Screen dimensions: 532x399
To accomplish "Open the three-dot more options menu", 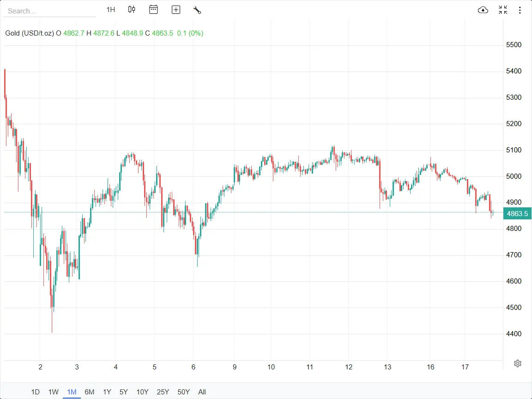I will click(x=520, y=10).
